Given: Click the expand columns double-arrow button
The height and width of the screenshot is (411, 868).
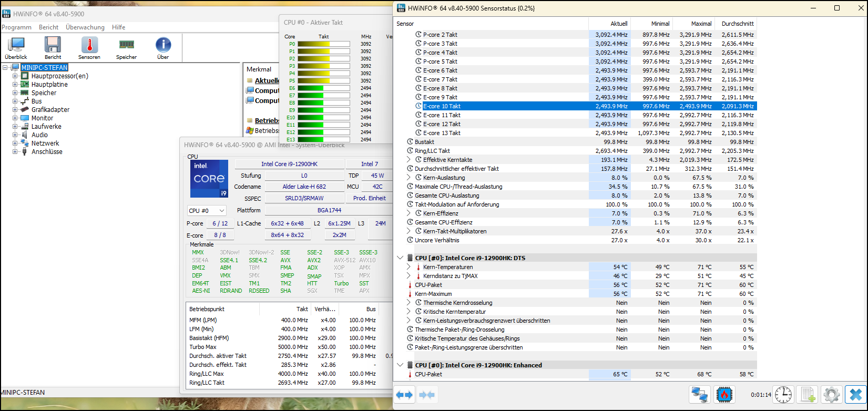Looking at the screenshot, I should tap(405, 394).
